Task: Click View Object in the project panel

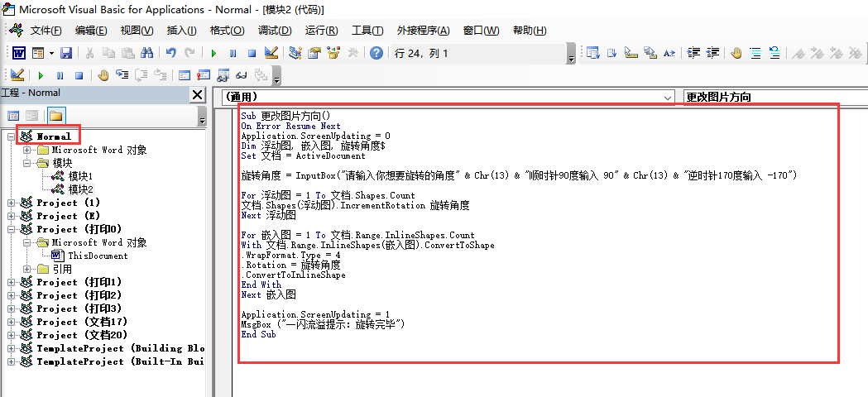Action: [32, 116]
